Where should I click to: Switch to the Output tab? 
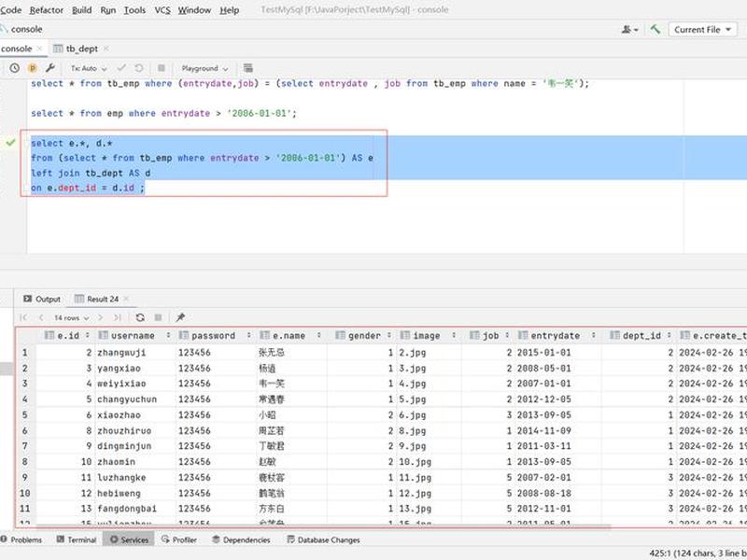coord(42,299)
